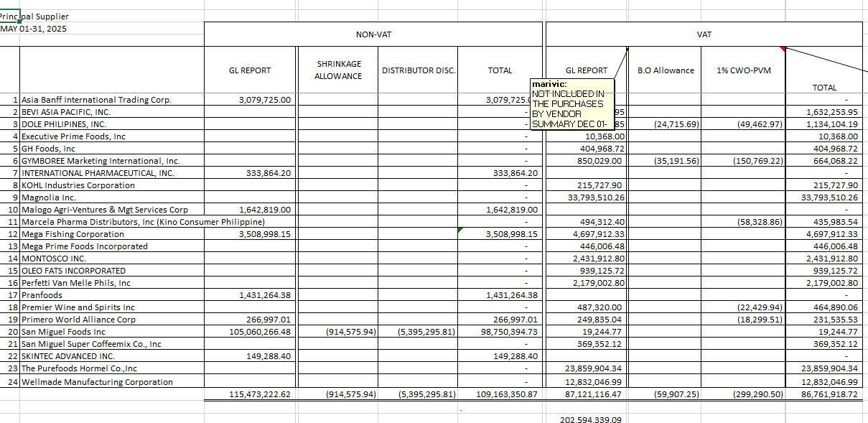Select the Pranfoods cell
This screenshot has height=423, width=868.
click(112, 295)
